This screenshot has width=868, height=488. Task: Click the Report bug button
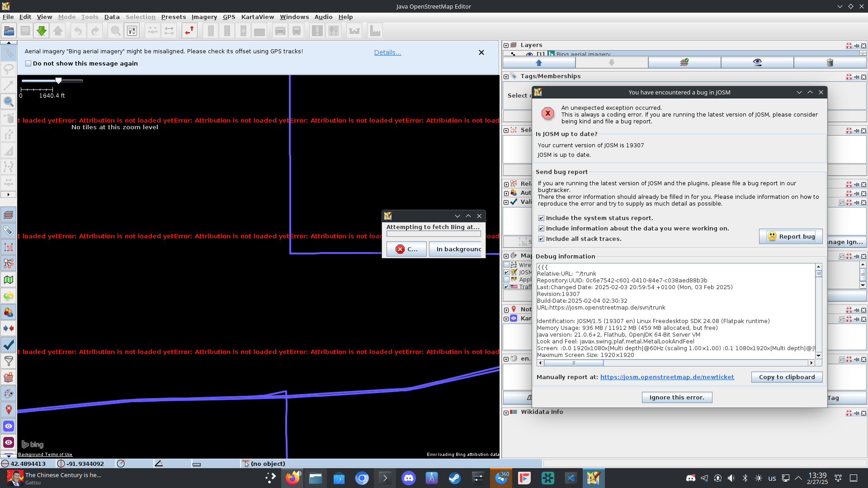pos(791,236)
